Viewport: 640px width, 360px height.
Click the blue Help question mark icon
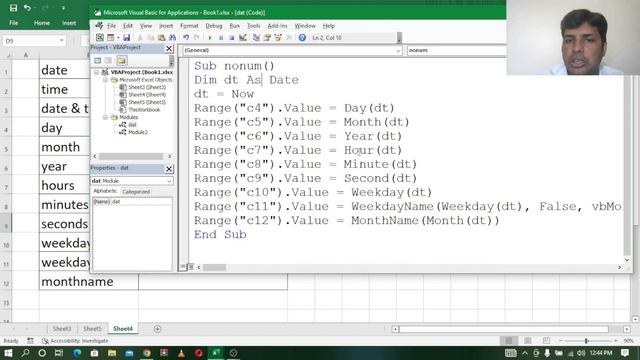(302, 38)
